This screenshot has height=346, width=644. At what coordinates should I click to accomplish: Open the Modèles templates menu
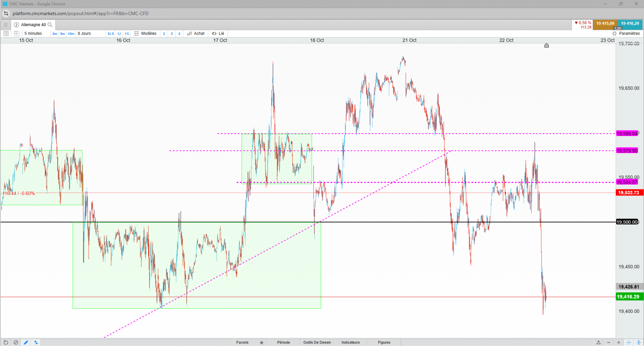145,34
